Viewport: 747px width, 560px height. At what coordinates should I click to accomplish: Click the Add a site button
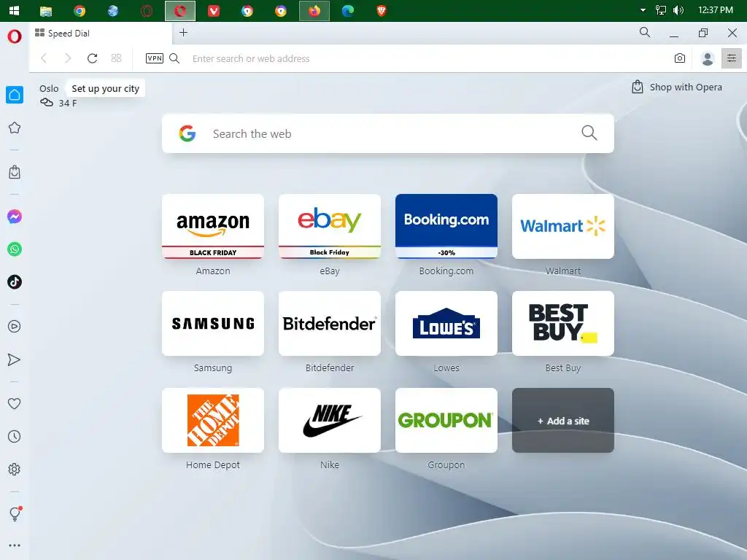[563, 421]
